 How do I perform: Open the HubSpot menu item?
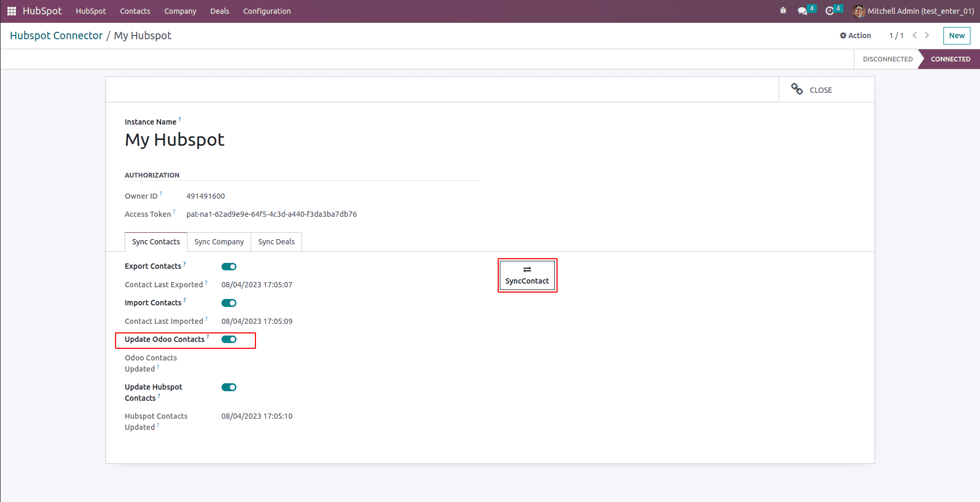(91, 11)
